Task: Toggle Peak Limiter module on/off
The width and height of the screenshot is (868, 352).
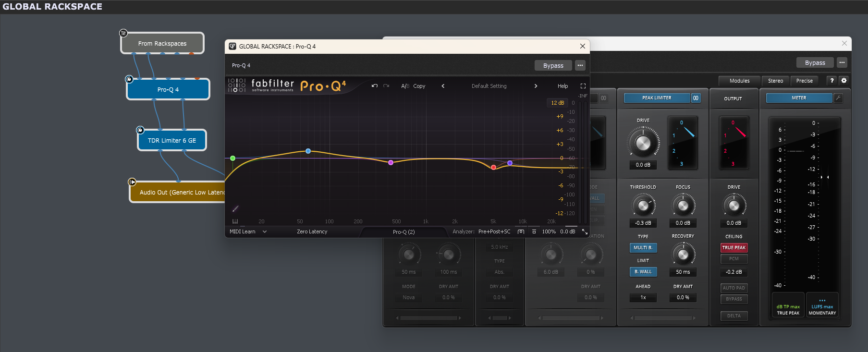Action: pos(657,98)
